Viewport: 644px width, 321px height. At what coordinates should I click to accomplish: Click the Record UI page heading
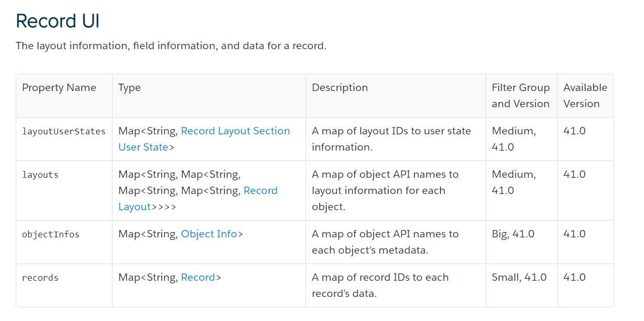tap(58, 21)
